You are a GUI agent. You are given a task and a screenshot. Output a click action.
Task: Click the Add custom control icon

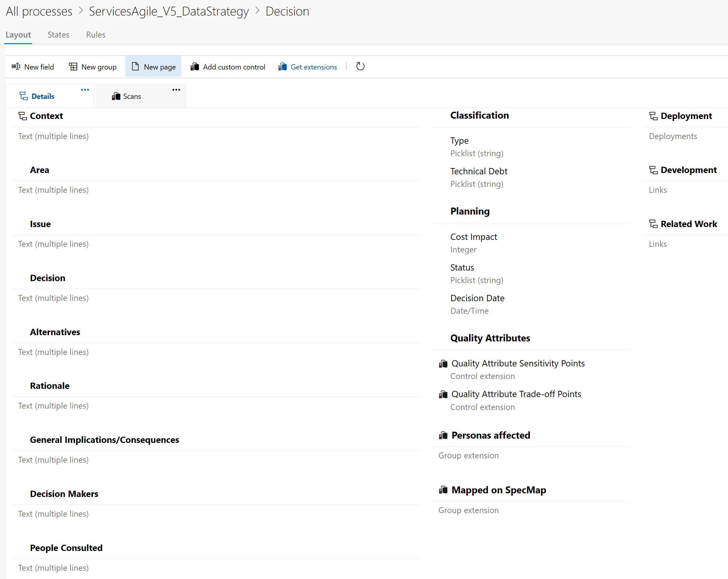(x=195, y=67)
